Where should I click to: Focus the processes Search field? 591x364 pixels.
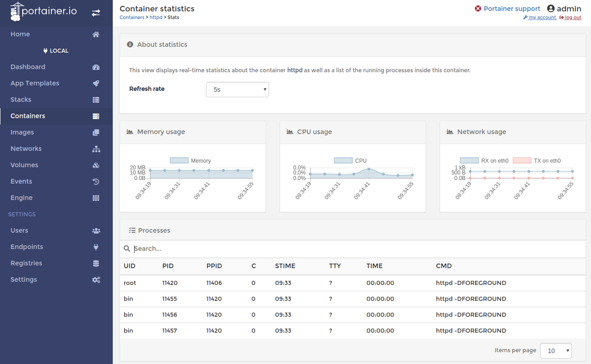coord(355,249)
